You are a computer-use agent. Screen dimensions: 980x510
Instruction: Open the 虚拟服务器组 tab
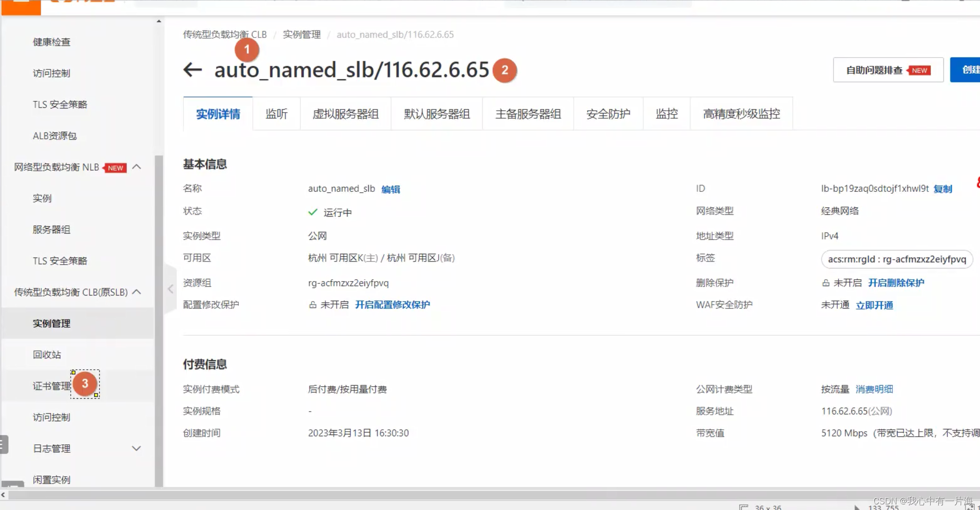[x=345, y=114]
